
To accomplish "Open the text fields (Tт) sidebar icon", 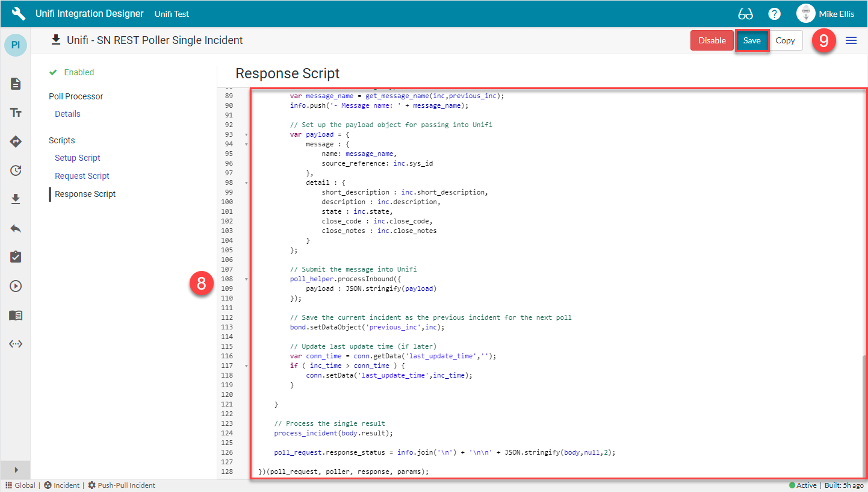I will [x=16, y=113].
